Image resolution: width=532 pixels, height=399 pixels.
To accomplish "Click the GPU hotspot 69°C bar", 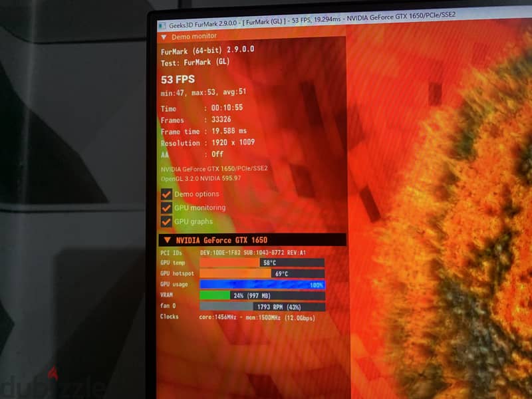I will [x=262, y=273].
